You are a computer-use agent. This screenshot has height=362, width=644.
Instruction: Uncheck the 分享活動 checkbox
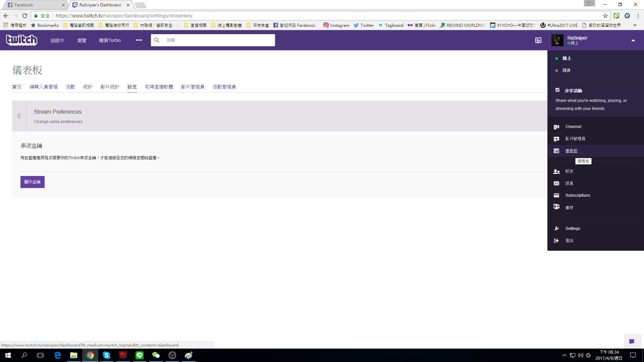pyautogui.click(x=557, y=90)
